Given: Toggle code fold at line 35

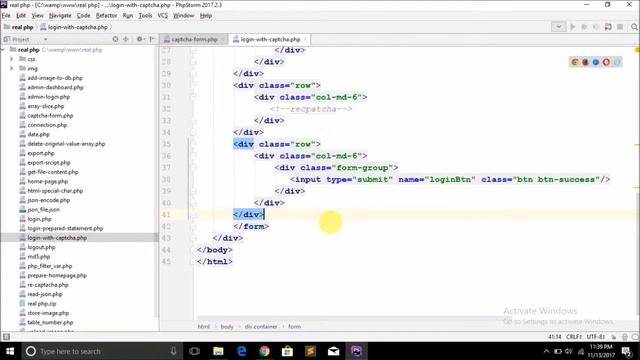Looking at the screenshot, I should pos(193,144).
